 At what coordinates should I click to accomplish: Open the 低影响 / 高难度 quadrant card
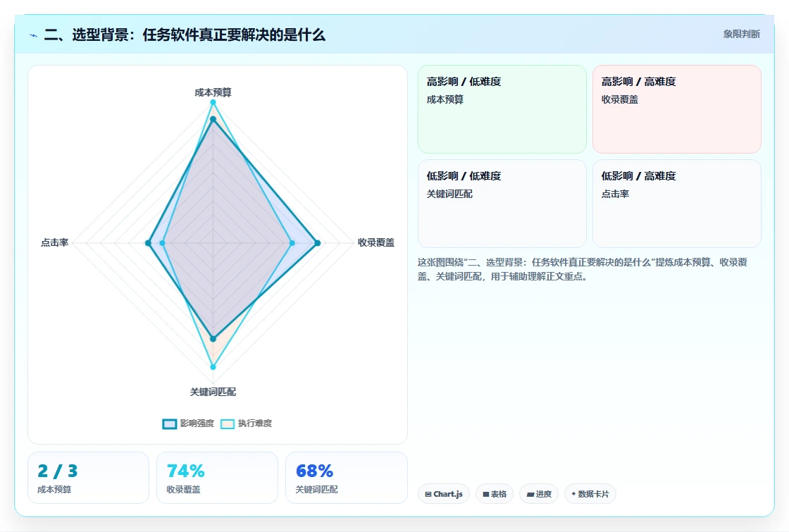(677, 204)
